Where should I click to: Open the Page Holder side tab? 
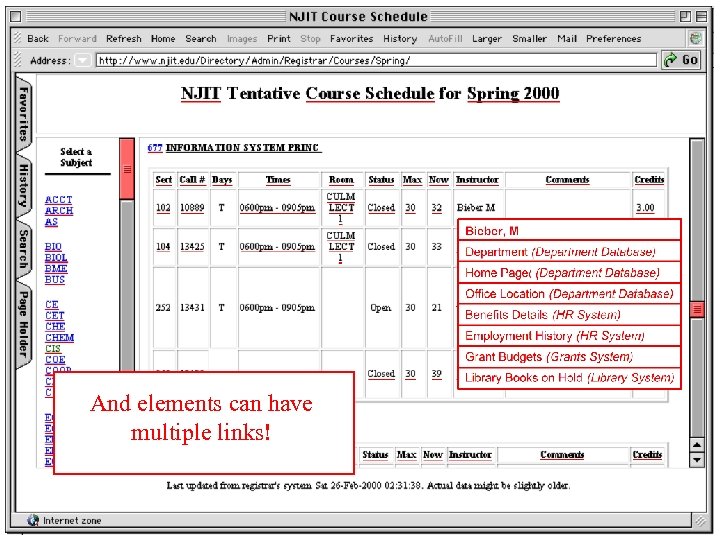(x=23, y=325)
